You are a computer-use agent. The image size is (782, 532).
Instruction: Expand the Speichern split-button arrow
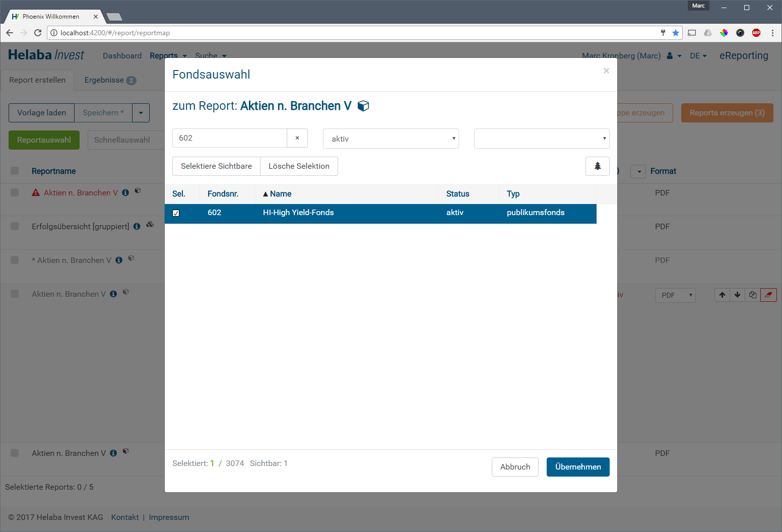141,113
